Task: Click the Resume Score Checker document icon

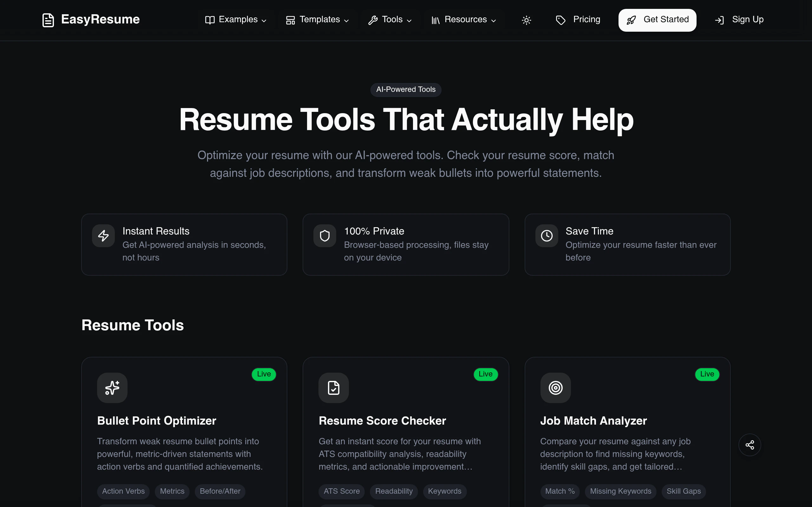Action: coord(333,388)
